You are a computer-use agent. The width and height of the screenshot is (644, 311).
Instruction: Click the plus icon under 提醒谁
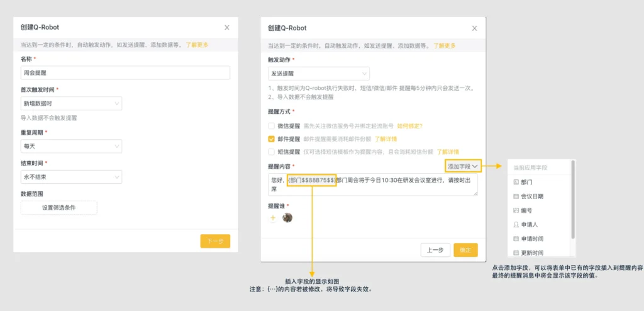pos(273,218)
